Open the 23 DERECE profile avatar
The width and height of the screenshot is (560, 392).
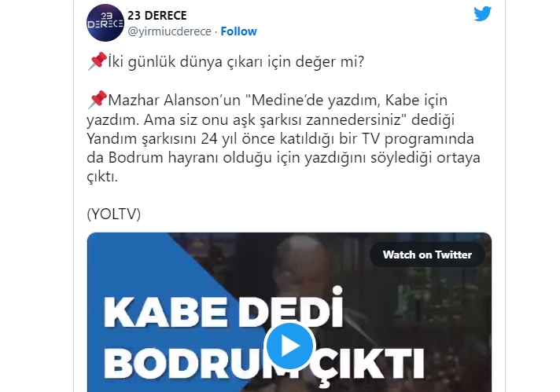[105, 23]
